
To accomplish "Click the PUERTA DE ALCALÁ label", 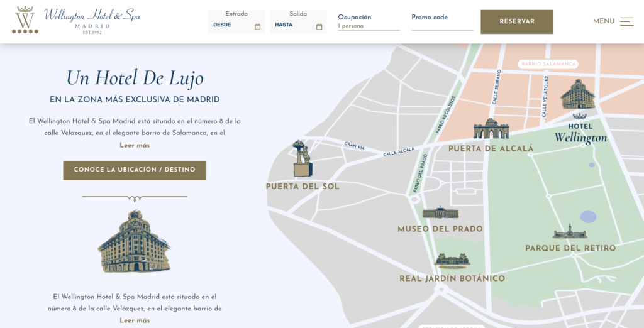I will [x=491, y=149].
